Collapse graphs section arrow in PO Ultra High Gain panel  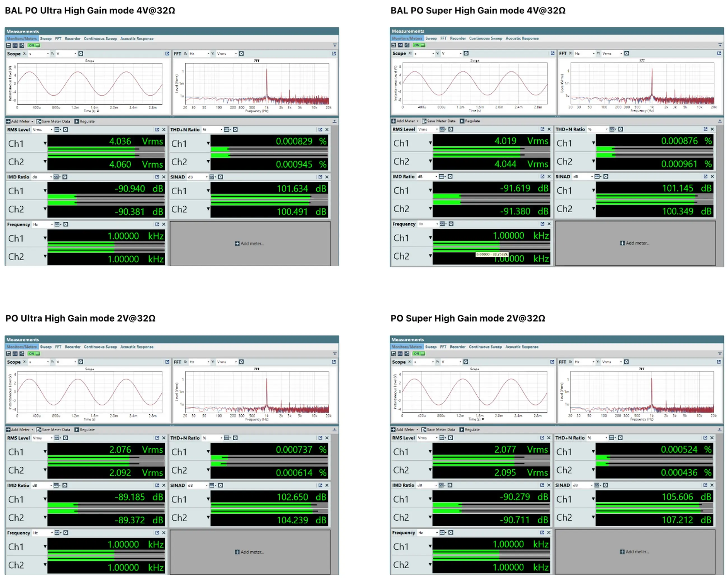point(335,354)
